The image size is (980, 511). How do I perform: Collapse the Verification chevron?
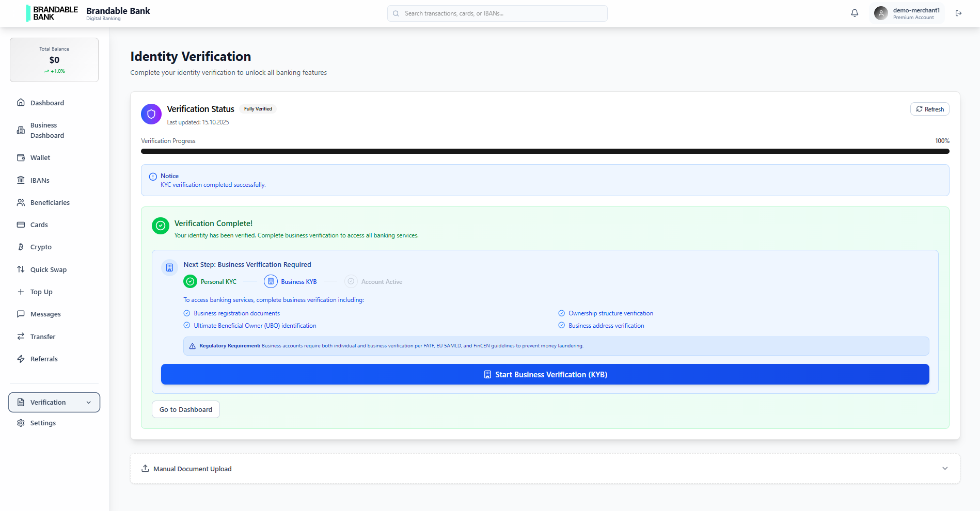click(89, 402)
